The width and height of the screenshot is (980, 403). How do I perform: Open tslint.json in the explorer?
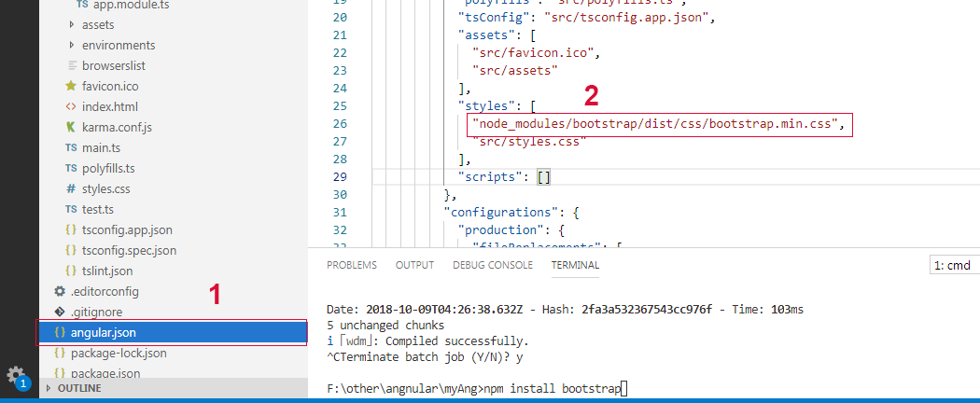click(x=107, y=271)
